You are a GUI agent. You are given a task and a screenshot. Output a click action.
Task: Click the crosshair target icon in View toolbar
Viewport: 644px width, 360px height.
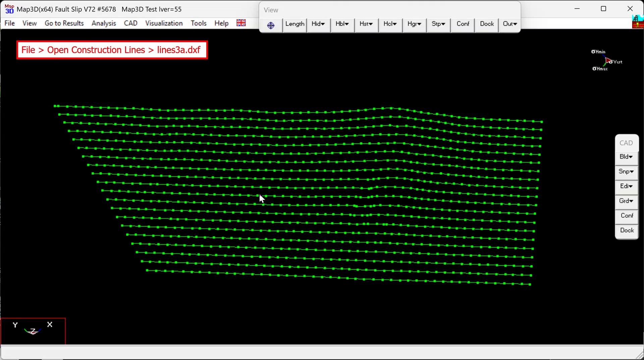271,25
